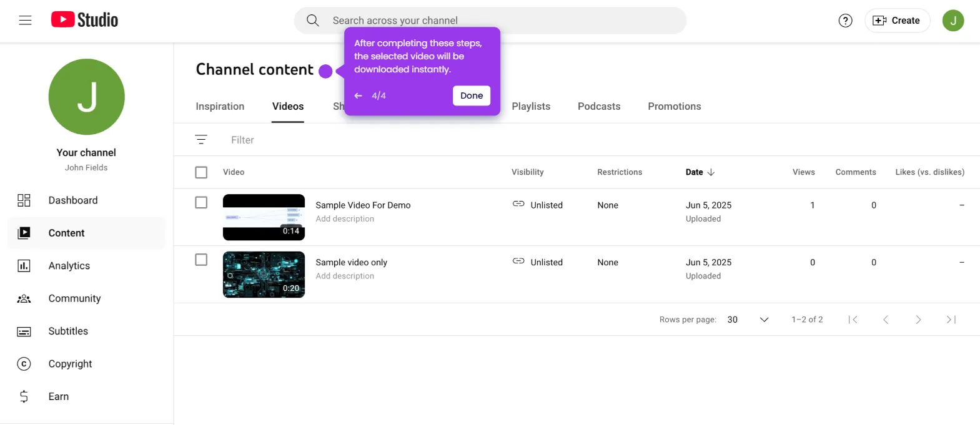Switch to the Videos tab
980x425 pixels.
coord(288,106)
